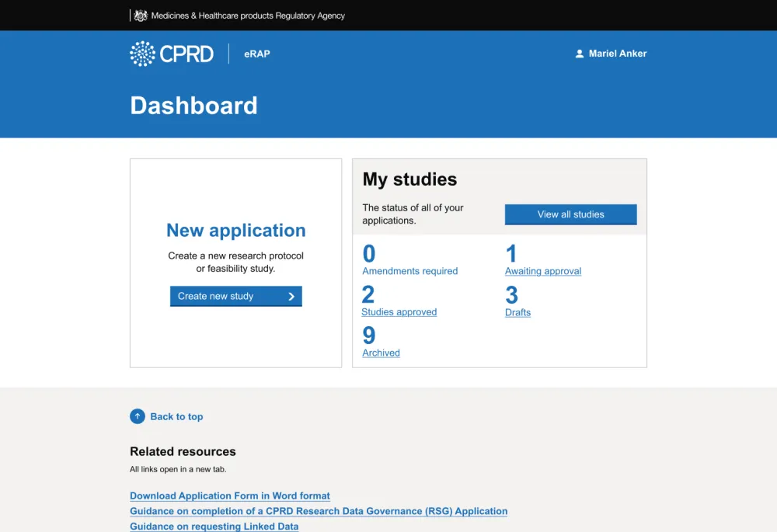The width and height of the screenshot is (777, 532).
Task: Click the Create new study button
Action: coord(236,296)
